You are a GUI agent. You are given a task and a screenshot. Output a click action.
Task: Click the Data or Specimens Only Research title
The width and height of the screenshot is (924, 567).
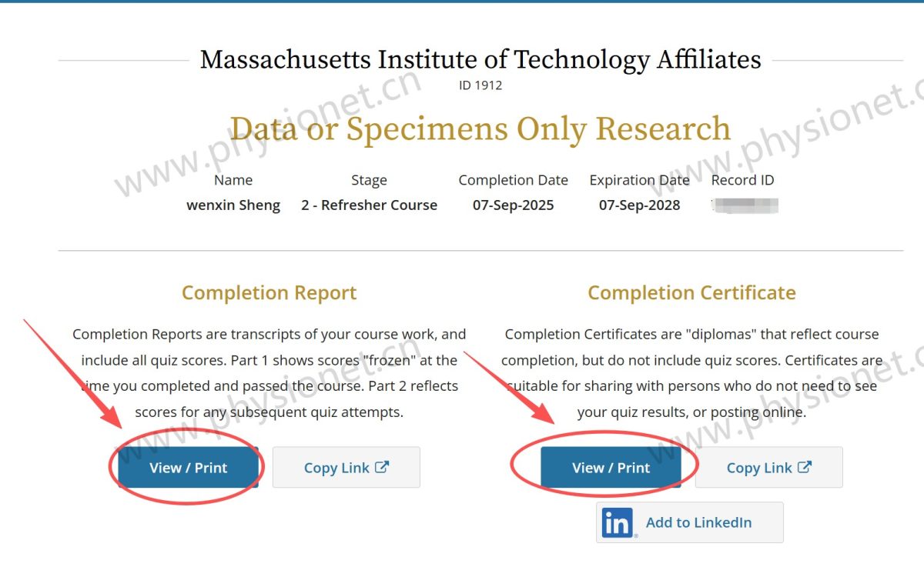[480, 128]
